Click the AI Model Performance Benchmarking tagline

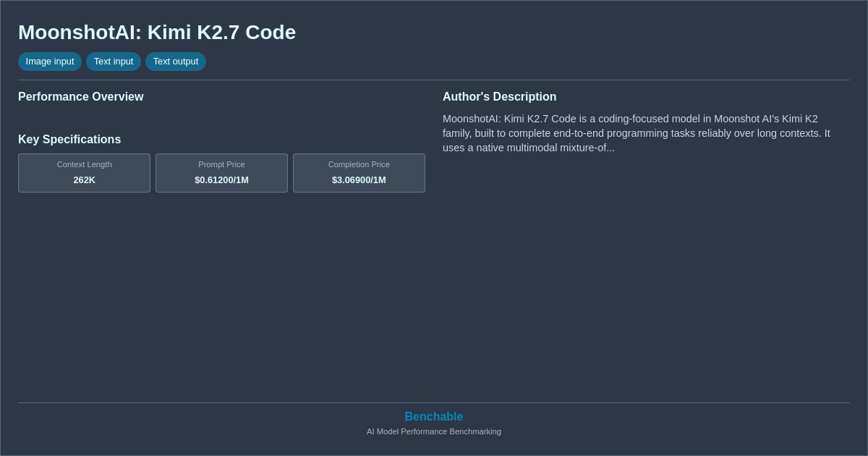[x=434, y=431]
